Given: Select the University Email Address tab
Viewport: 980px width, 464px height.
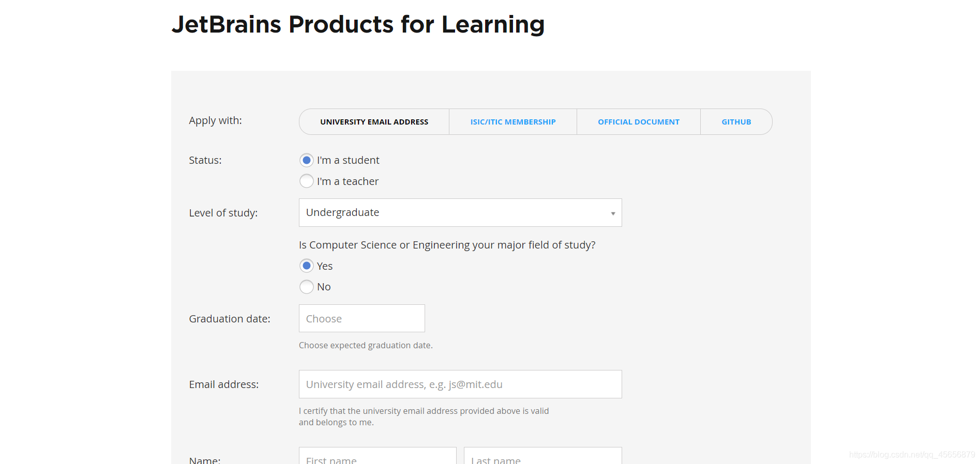Looking at the screenshot, I should click(x=374, y=122).
